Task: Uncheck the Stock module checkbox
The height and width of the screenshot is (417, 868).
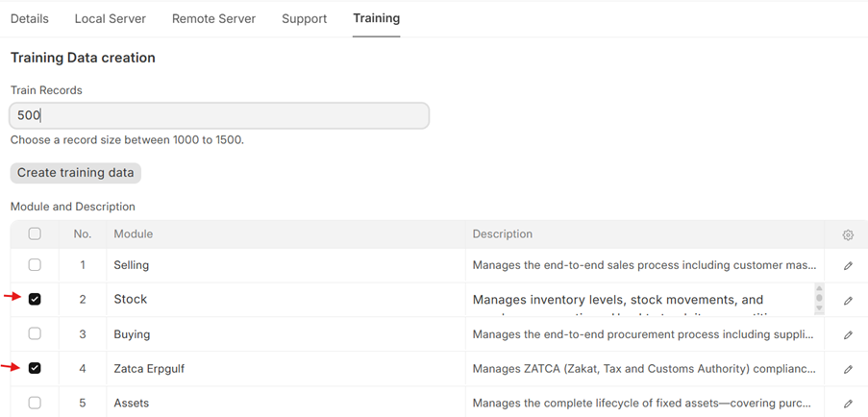Action: [x=35, y=299]
